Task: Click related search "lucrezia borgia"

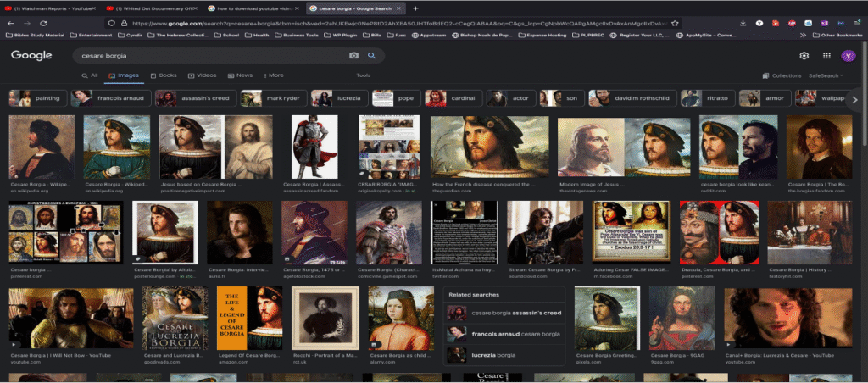Action: (x=493, y=355)
